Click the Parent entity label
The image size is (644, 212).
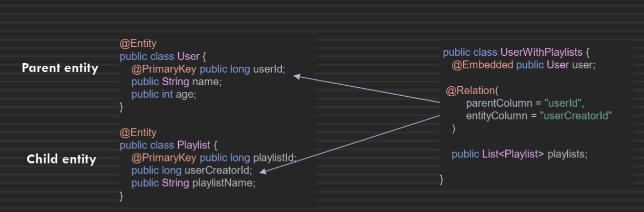60,68
